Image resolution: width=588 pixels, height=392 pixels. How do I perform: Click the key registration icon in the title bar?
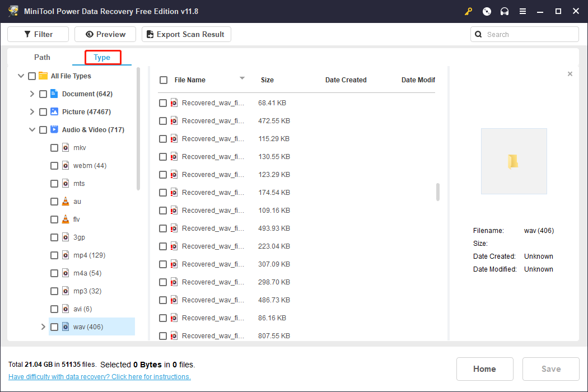[x=468, y=11]
